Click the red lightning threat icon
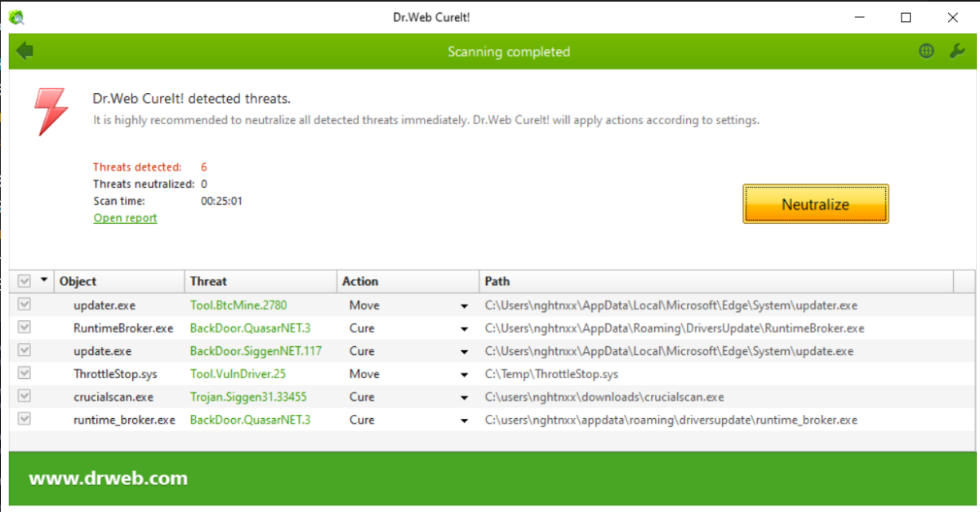This screenshot has width=980, height=512. click(50, 111)
